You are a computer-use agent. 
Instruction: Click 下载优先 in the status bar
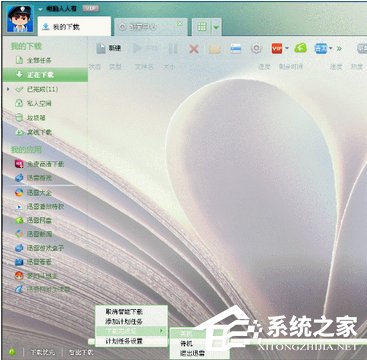(x=43, y=352)
